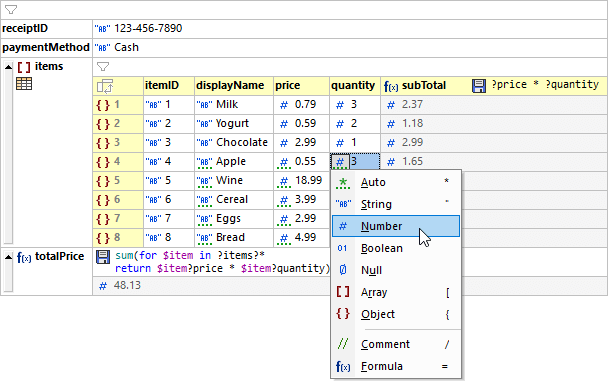
Task: Click the totalPrice formula expression text
Action: pyautogui.click(x=222, y=262)
